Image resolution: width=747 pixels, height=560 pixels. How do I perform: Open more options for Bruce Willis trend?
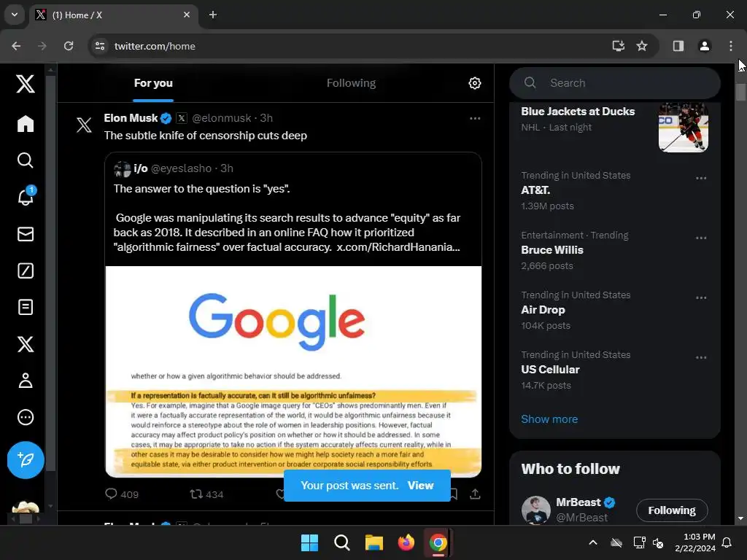701,238
